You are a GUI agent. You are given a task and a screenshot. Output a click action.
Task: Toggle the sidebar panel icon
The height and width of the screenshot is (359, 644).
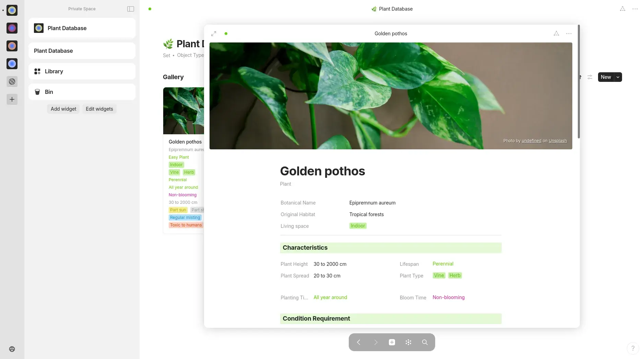point(130,9)
